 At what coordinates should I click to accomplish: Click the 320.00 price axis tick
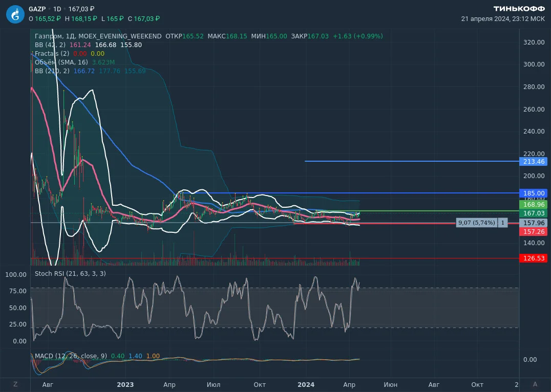click(534, 42)
